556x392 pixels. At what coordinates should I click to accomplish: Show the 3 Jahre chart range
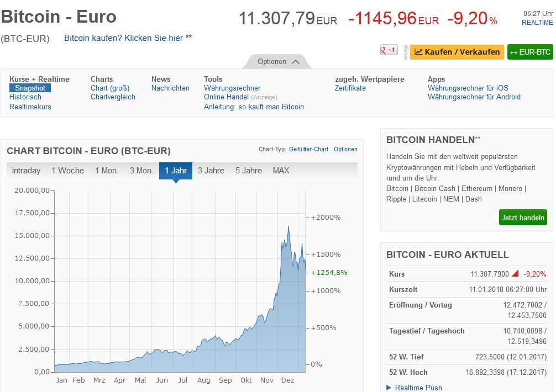pos(211,171)
